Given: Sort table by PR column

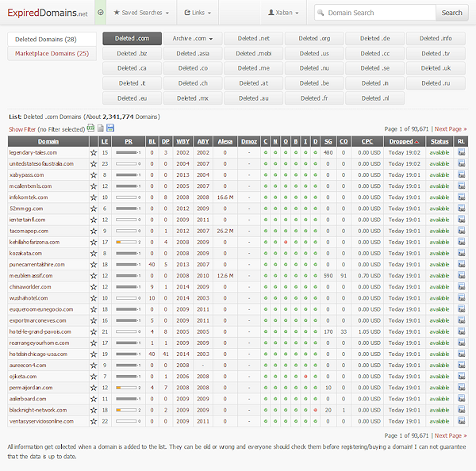Looking at the screenshot, I should pyautogui.click(x=129, y=141).
